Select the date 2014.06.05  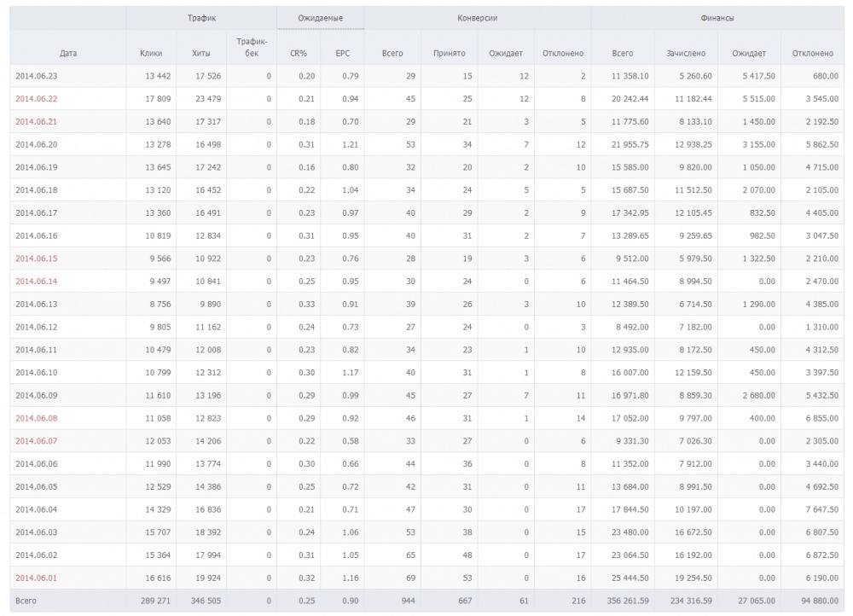[x=37, y=487]
